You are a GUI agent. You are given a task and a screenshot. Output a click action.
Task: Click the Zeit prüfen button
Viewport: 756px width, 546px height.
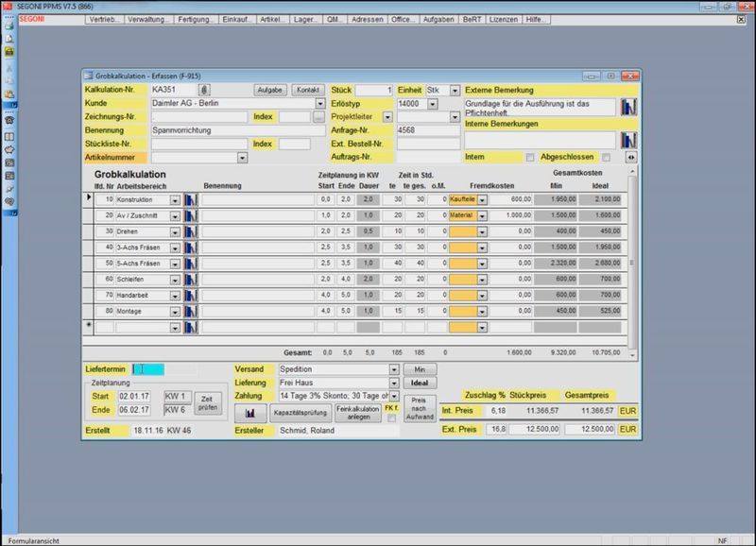208,403
